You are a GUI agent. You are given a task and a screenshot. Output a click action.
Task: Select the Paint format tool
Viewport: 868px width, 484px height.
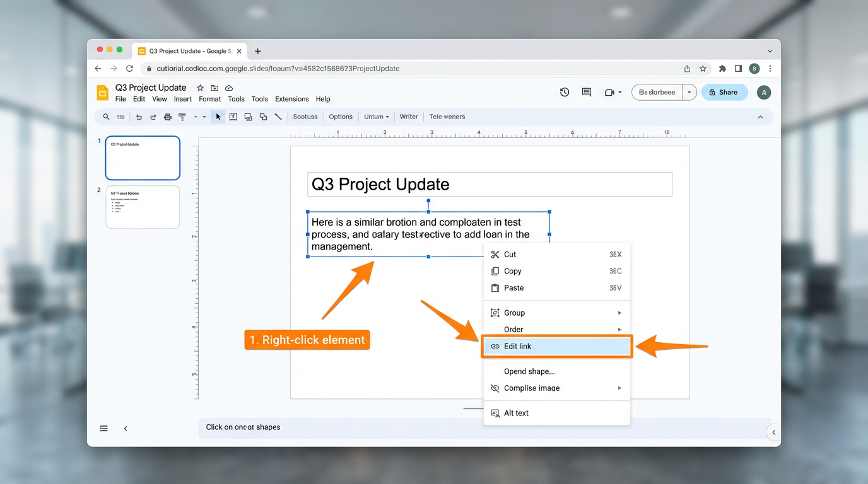coord(182,117)
